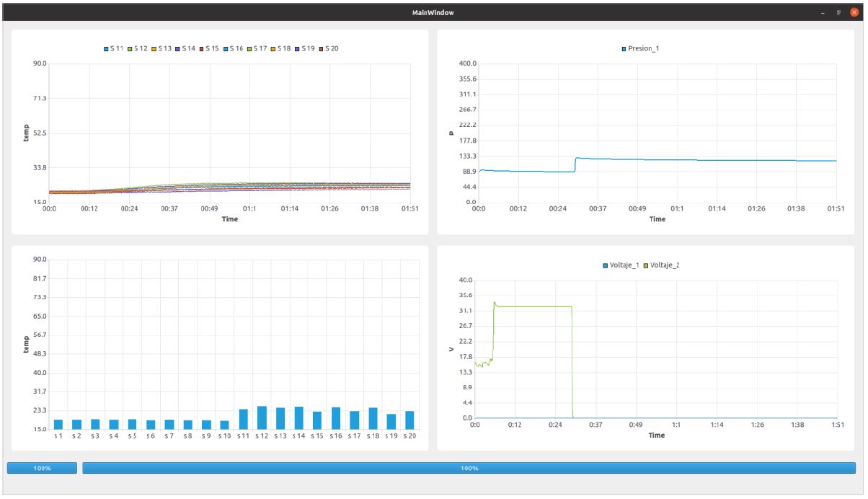Click the S 12 legend entry
868x499 pixels.
click(x=138, y=49)
